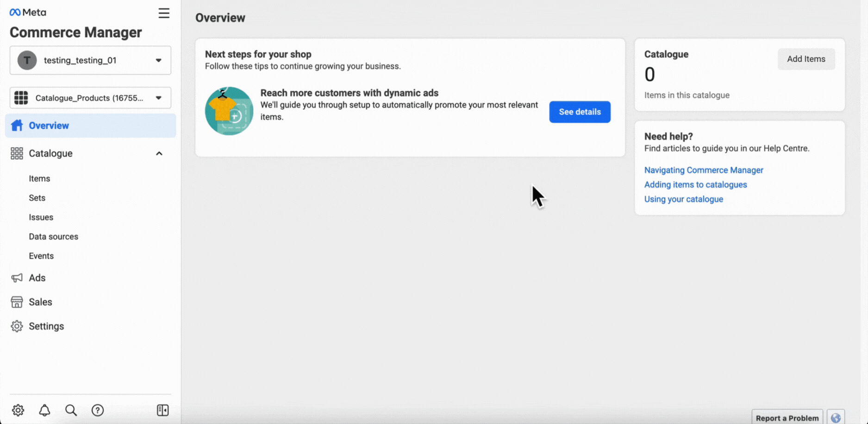Click the Meta logo
The height and width of the screenshot is (424, 868).
pos(28,13)
